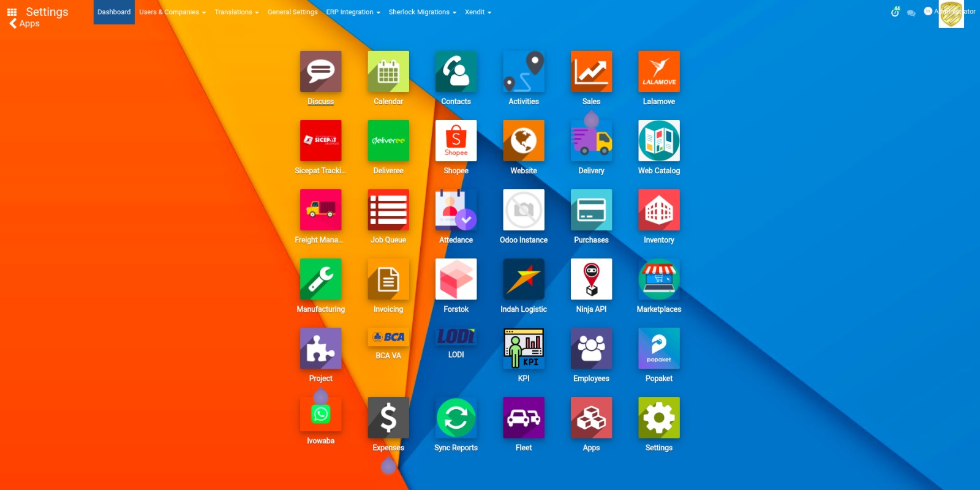Open the Project puzzle-piece app tile

click(320, 349)
